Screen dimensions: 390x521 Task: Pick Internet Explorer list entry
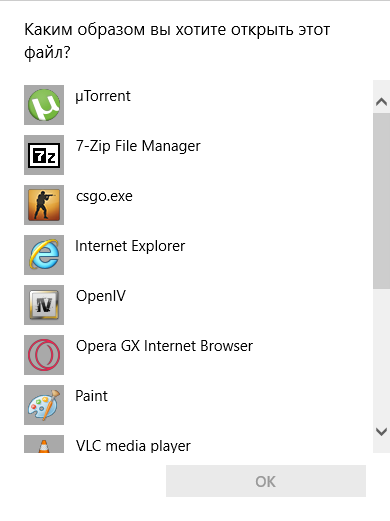click(130, 246)
